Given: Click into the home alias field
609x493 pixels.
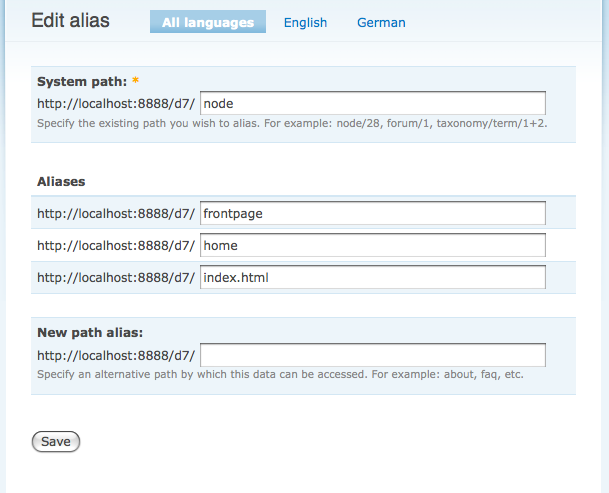Looking at the screenshot, I should 372,245.
